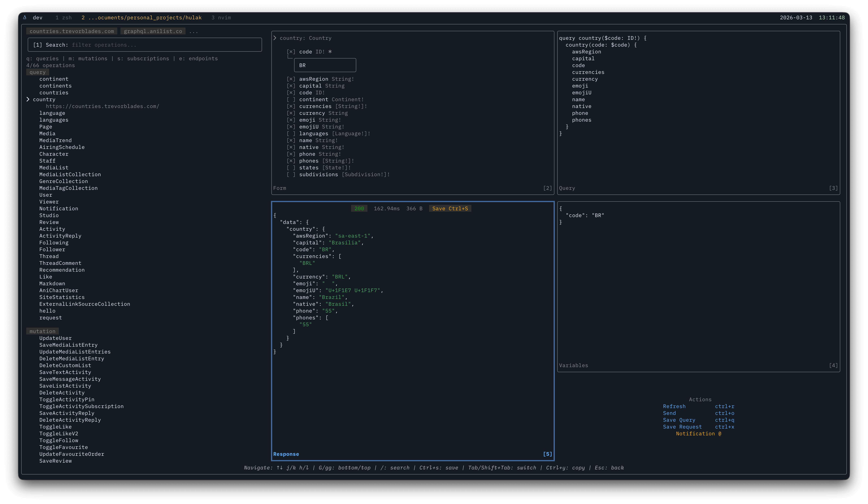Image resolution: width=868 pixels, height=504 pixels.
Task: Focus the Response panel label
Action: pyautogui.click(x=286, y=454)
